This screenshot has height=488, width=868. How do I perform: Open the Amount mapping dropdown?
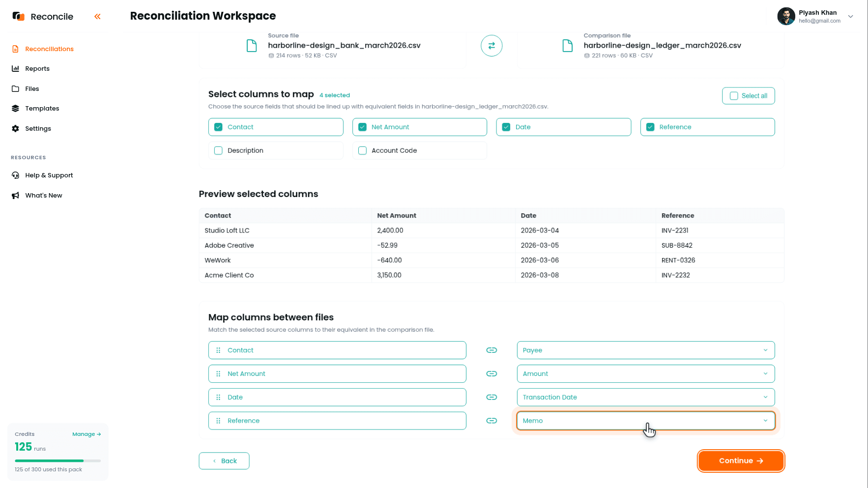646,373
